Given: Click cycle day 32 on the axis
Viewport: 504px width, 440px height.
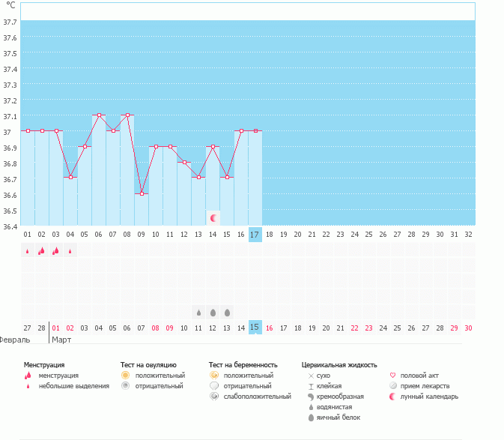Looking at the screenshot, I should point(468,235).
